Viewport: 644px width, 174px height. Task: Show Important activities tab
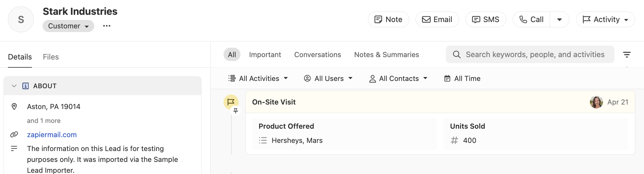tap(265, 55)
